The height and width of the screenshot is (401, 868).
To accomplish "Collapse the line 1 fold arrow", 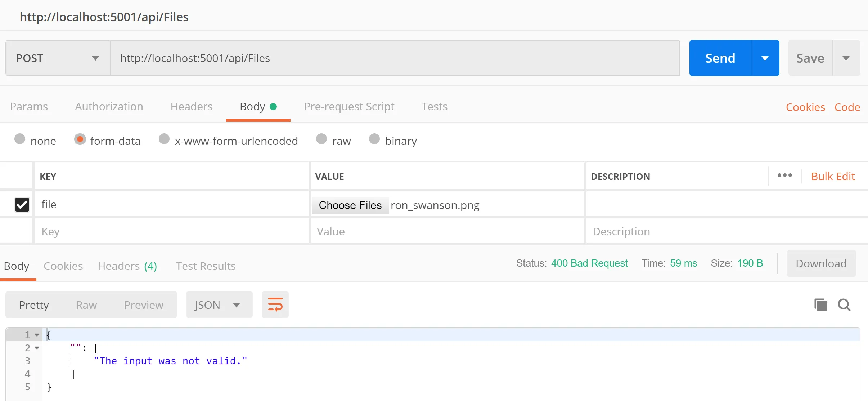I will [37, 335].
